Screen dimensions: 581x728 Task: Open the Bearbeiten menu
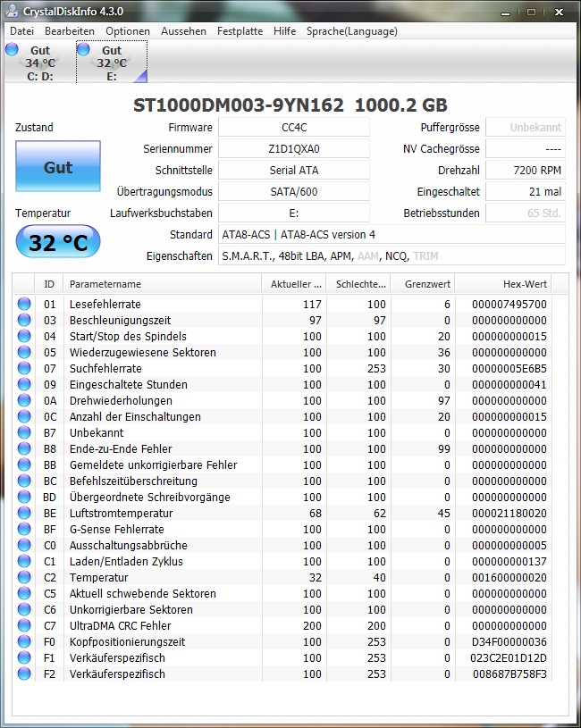click(x=69, y=31)
